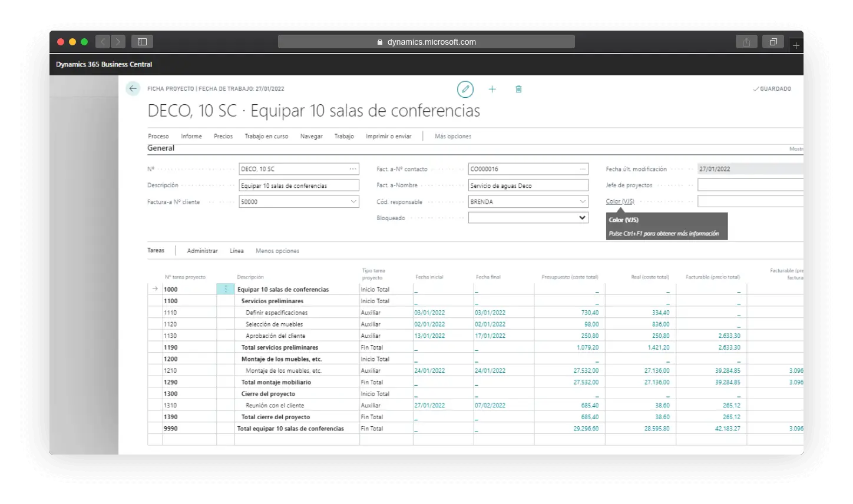Click Más opciones link
Screen dimensions: 853x504
[452, 136]
